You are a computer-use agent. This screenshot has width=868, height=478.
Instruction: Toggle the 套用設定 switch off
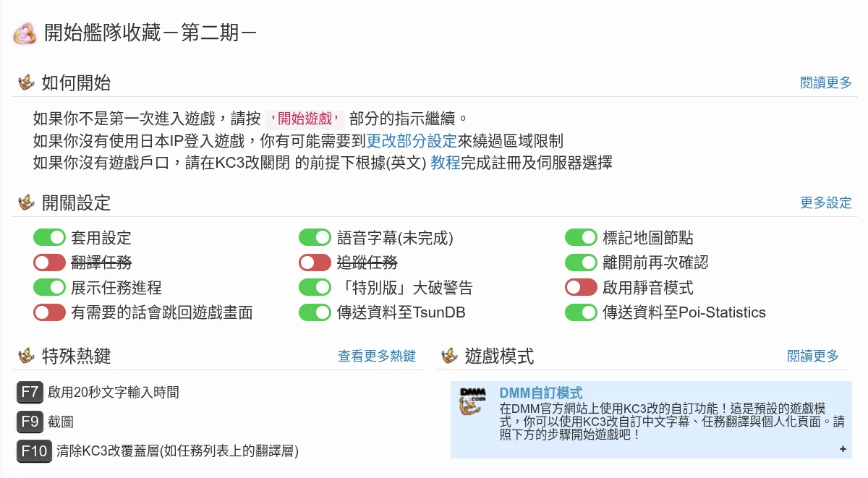tap(49, 237)
